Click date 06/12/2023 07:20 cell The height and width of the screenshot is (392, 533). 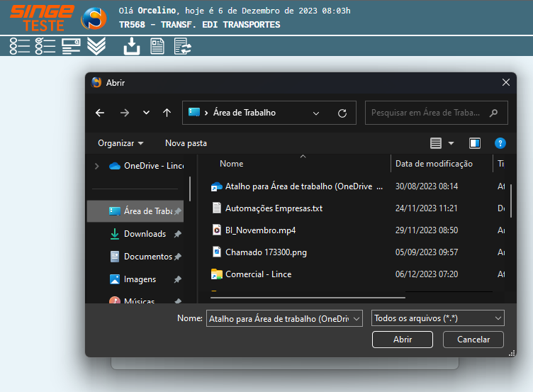[x=426, y=274]
